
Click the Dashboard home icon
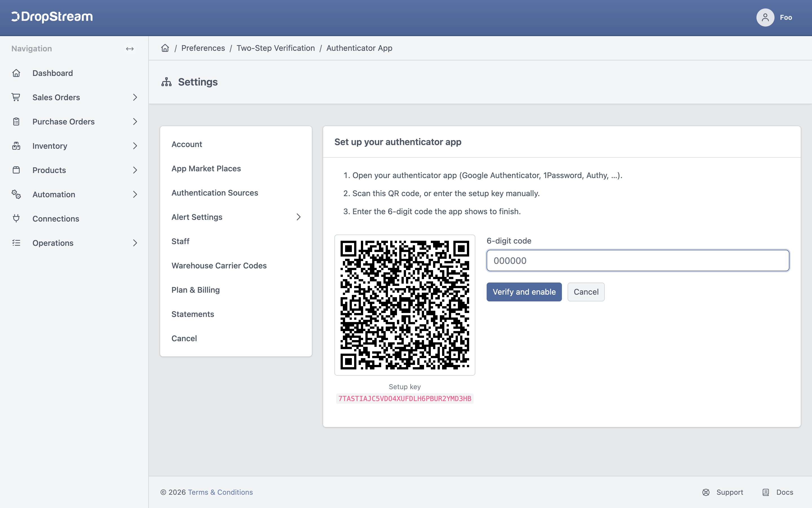tap(16, 73)
